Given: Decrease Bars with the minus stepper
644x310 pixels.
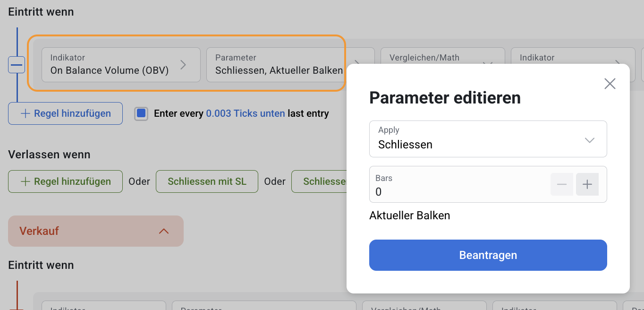Looking at the screenshot, I should coord(562,184).
